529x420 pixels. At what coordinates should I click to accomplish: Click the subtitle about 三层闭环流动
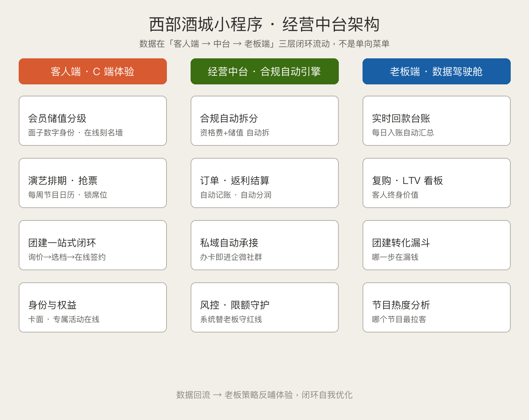264,44
